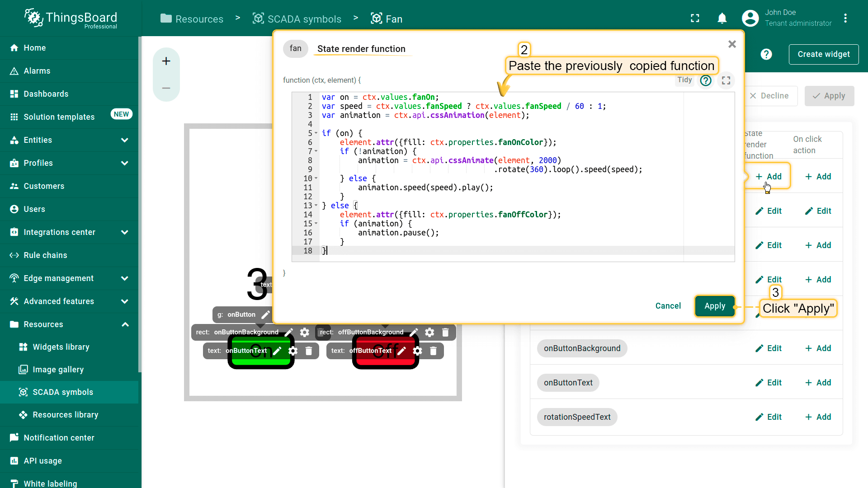The width and height of the screenshot is (868, 488).
Task: Open settings gear for onButtonBackground tag
Action: tap(305, 333)
